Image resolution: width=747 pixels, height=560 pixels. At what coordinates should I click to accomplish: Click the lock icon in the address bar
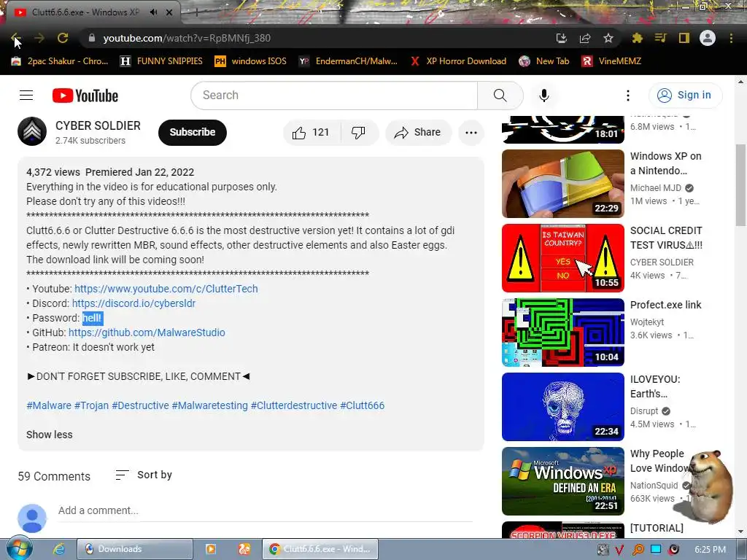92,38
